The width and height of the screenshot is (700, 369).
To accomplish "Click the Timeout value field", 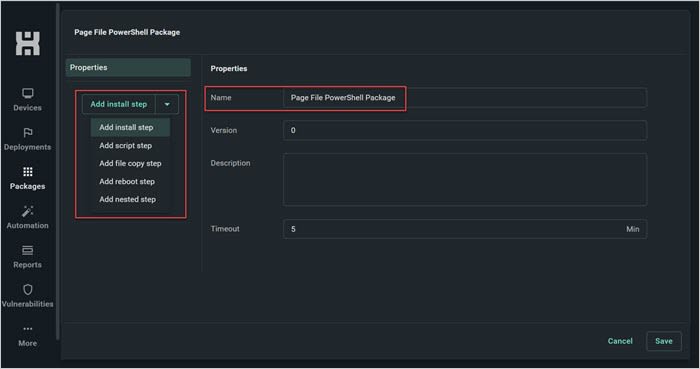I will tap(464, 229).
